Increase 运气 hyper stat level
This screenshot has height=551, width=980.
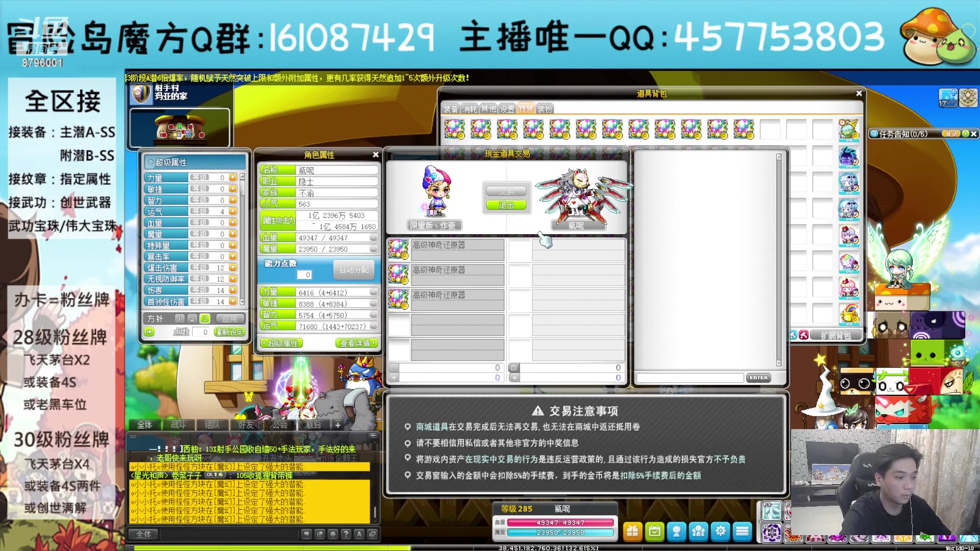coord(233,211)
